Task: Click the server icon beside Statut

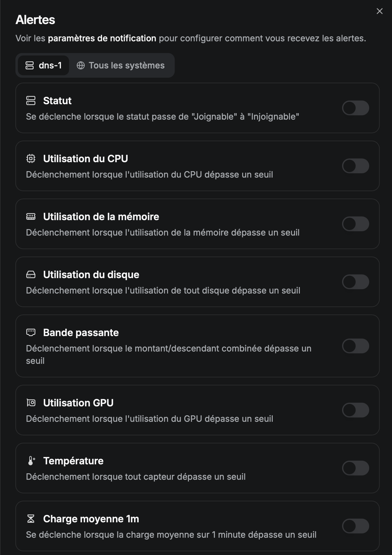Action: 31,101
